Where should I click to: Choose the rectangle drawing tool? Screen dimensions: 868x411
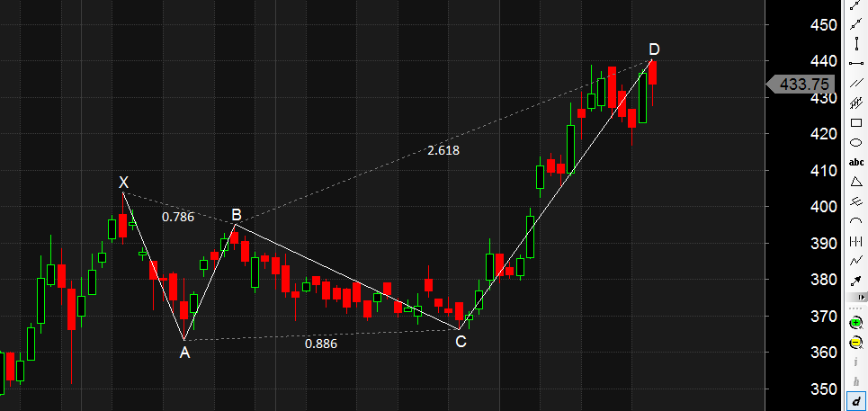click(856, 123)
